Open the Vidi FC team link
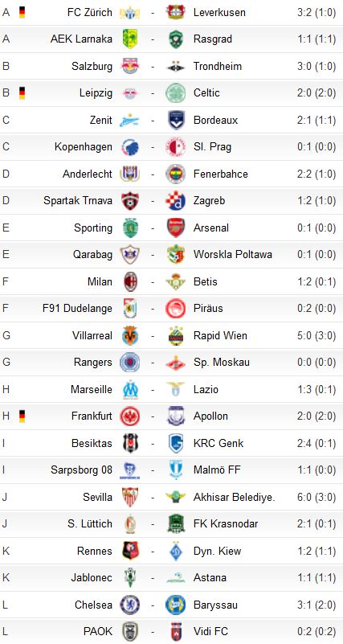 (210, 632)
